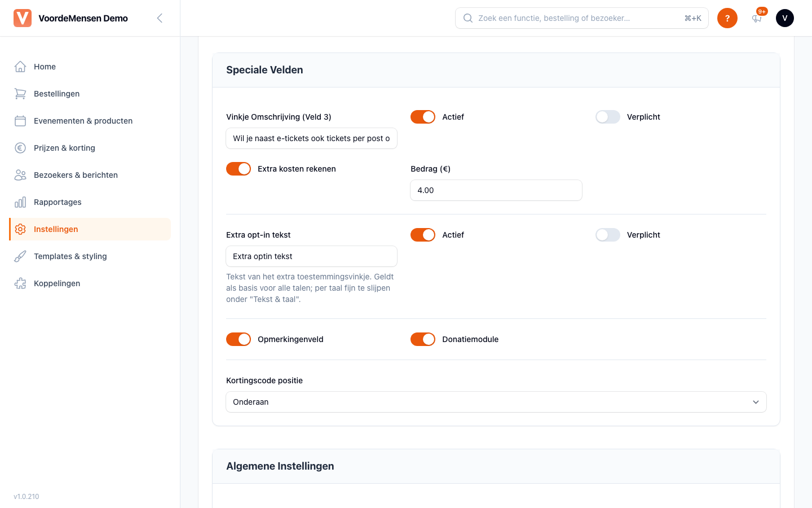Click the VoordeMensen orange logo icon

click(23, 18)
